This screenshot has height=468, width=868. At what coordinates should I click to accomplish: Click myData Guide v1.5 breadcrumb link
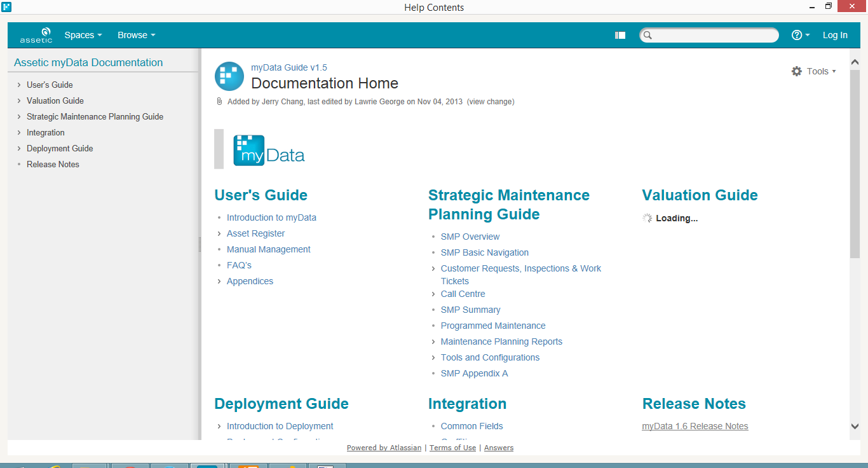tap(289, 67)
